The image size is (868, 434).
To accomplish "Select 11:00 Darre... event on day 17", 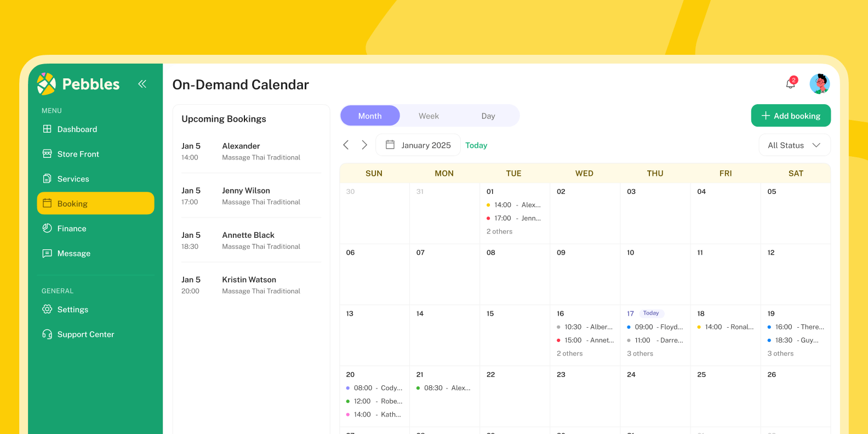I will [x=655, y=340].
